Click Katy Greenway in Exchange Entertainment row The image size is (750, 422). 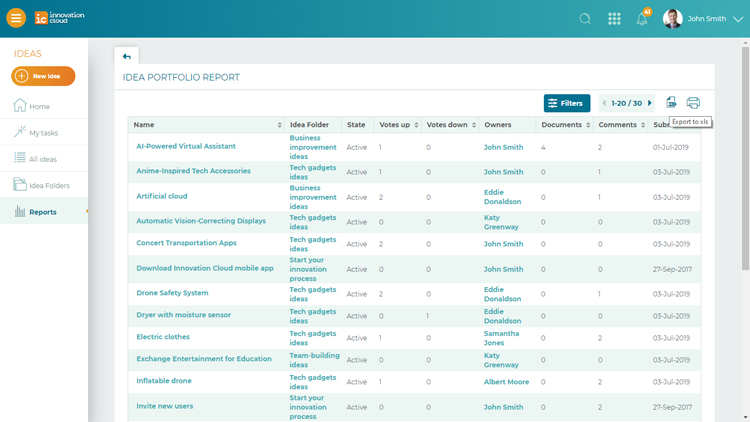(x=501, y=360)
